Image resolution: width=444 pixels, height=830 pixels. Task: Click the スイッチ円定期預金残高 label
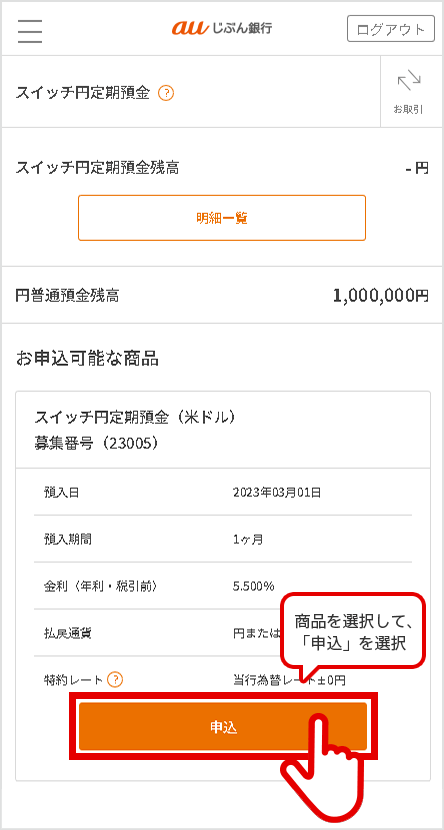click(97, 168)
